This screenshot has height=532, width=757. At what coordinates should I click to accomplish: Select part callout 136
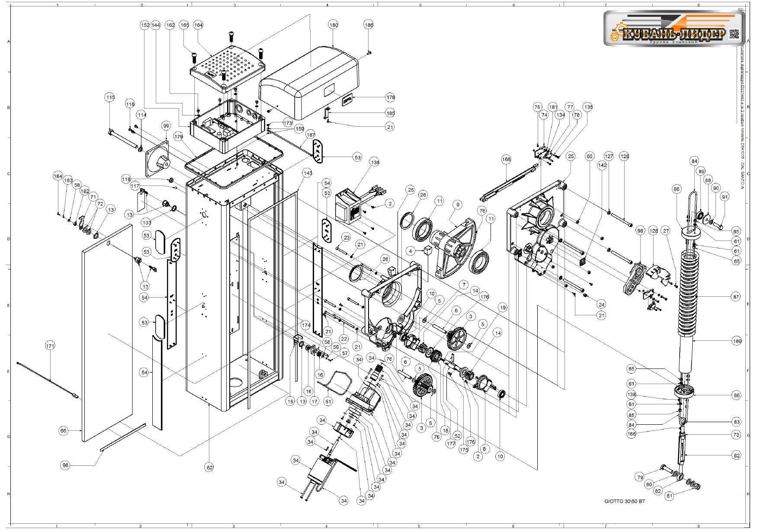coord(374,163)
